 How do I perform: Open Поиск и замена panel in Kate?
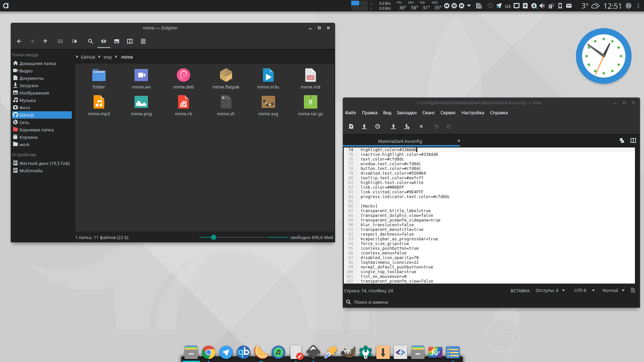pos(367,302)
